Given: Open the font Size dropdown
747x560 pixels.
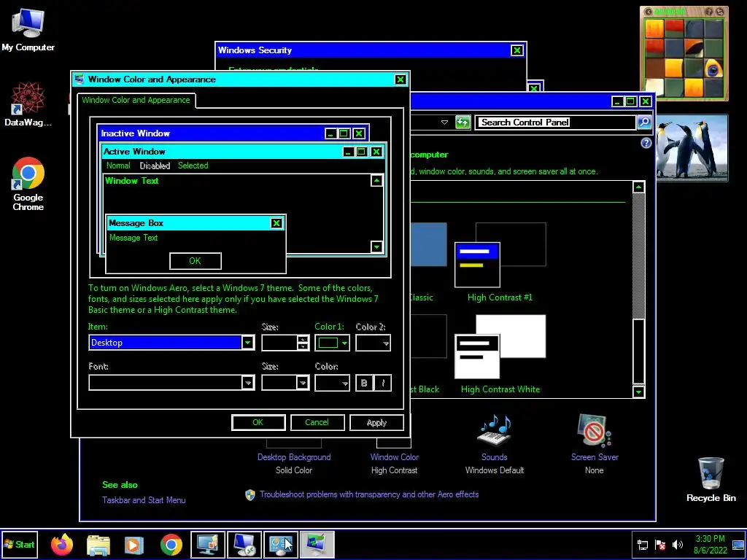Looking at the screenshot, I should (302, 383).
